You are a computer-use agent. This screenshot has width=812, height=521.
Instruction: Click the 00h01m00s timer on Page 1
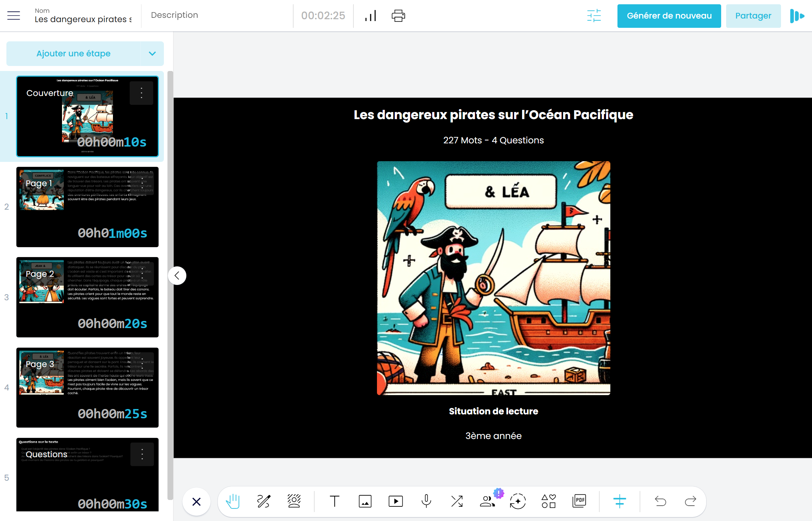[x=112, y=233]
